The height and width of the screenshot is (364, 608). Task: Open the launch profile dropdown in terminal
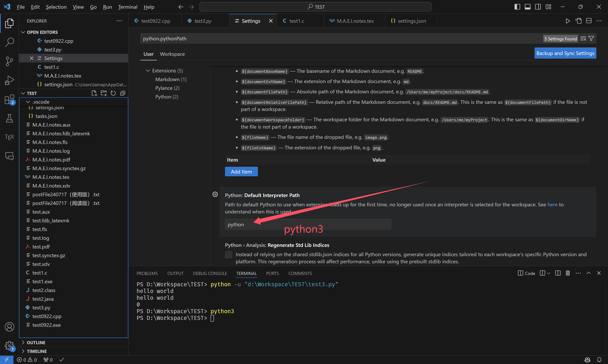(549, 273)
